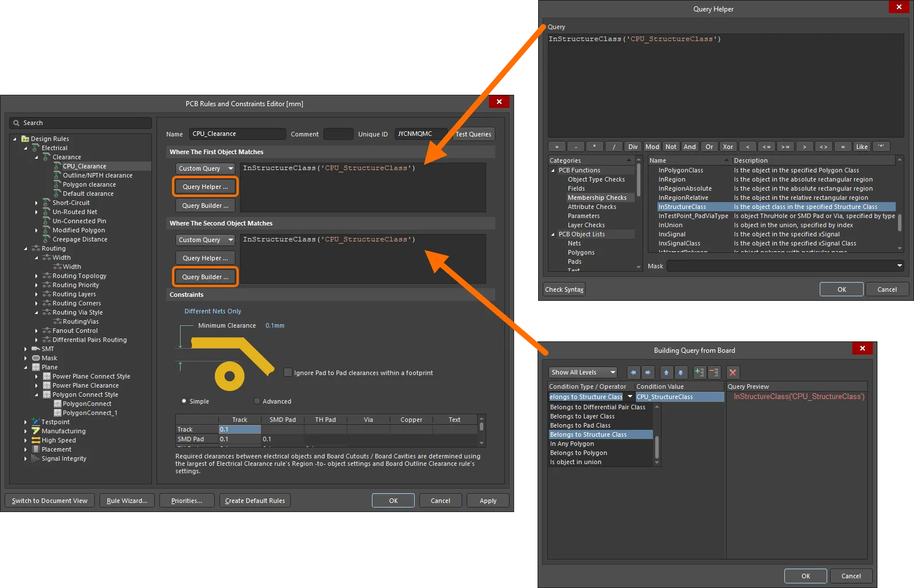Click move-down arrow icon in Building Query toolbar
This screenshot has width=914, height=588.
pyautogui.click(x=680, y=372)
